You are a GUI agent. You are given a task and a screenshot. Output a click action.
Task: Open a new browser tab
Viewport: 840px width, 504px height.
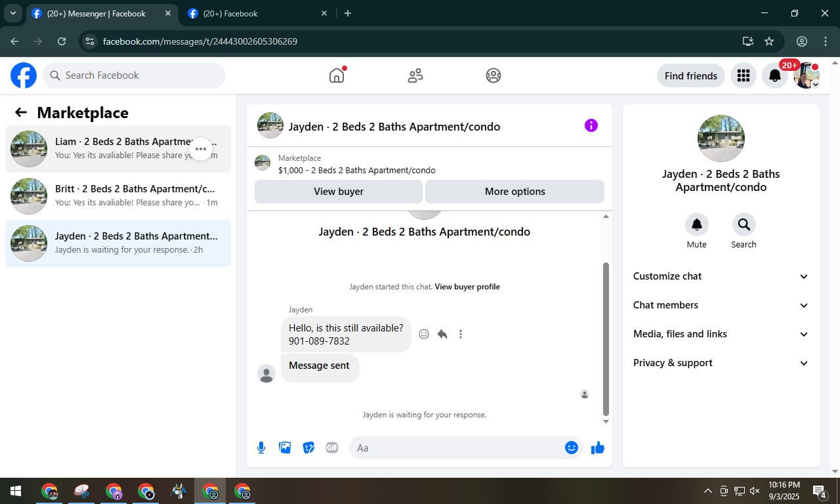tap(348, 13)
